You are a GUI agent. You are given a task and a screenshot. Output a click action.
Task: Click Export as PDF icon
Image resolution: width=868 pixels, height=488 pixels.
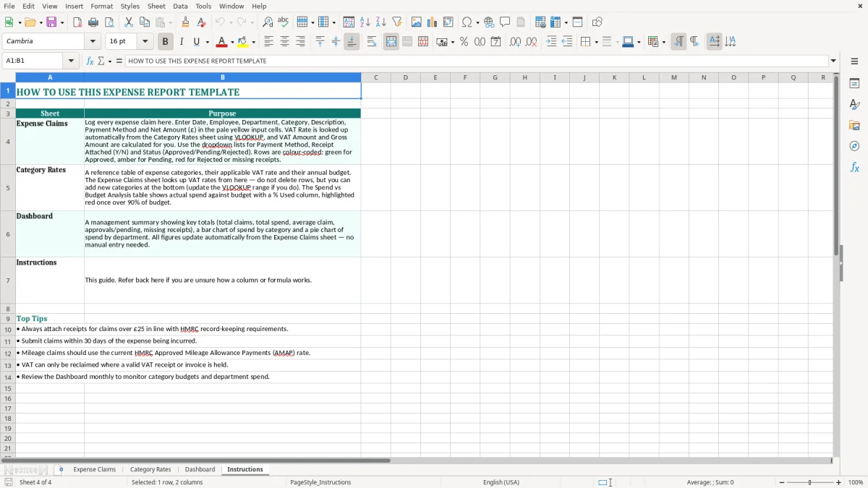pyautogui.click(x=77, y=22)
